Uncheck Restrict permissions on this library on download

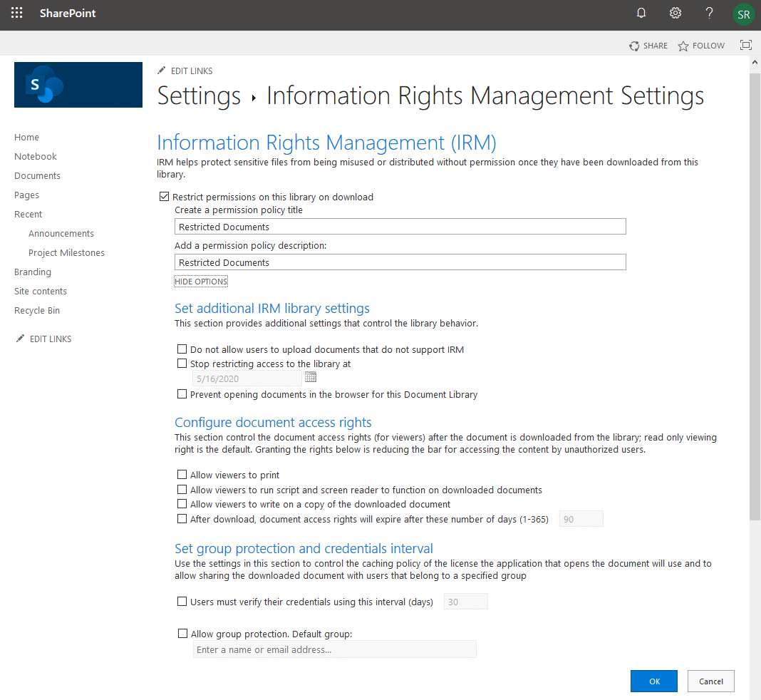[x=164, y=196]
